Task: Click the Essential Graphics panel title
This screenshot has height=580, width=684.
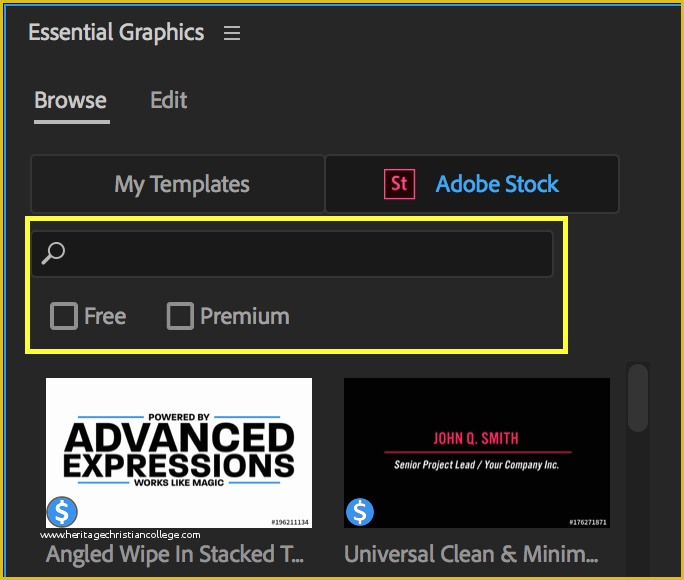Action: (116, 33)
